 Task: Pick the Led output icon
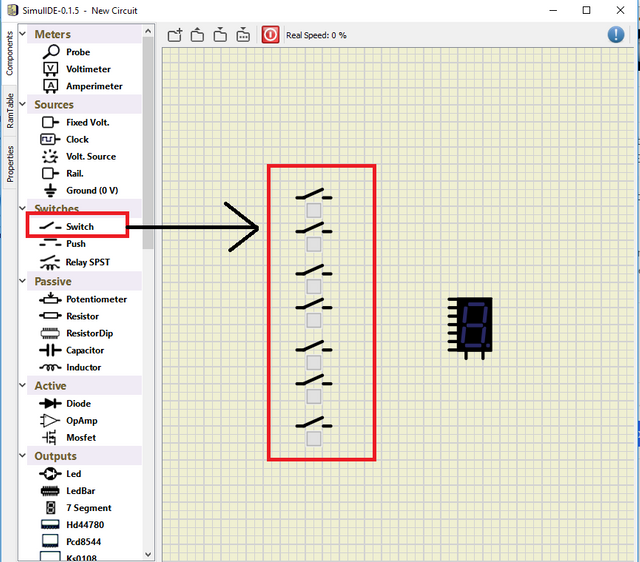[50, 474]
